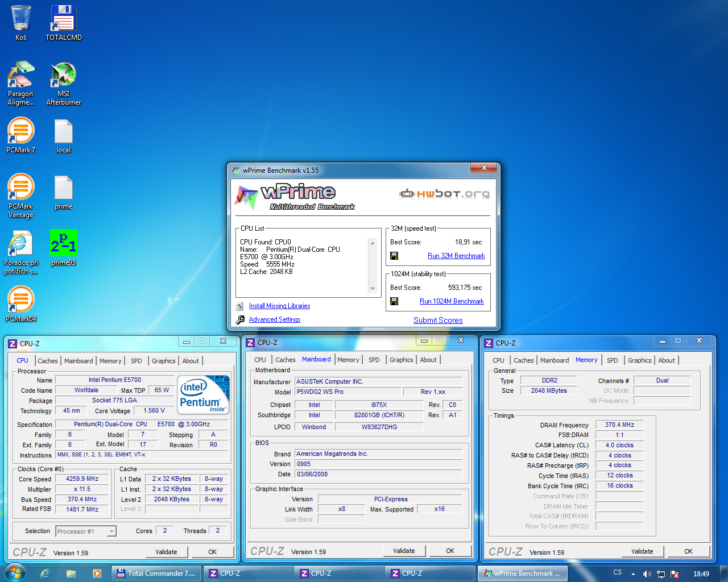The image size is (728, 582).
Task: Show hidden tray icons arrow
Action: click(x=633, y=573)
